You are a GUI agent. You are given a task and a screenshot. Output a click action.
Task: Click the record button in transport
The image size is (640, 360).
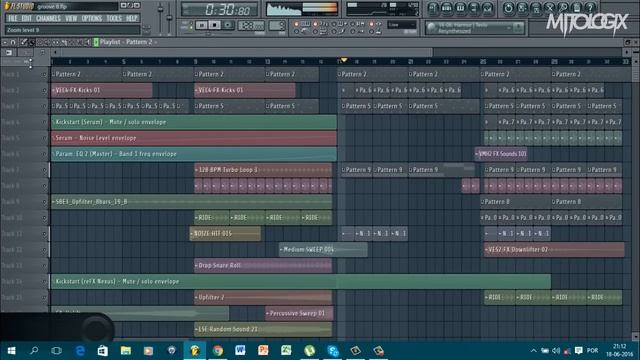[228, 25]
